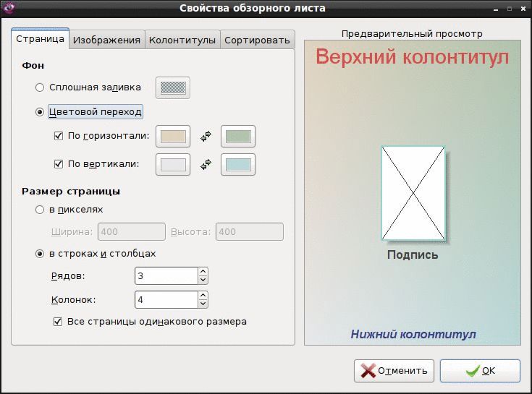Select Сплошная заливка radio button
The image size is (532, 394).
(x=40, y=87)
